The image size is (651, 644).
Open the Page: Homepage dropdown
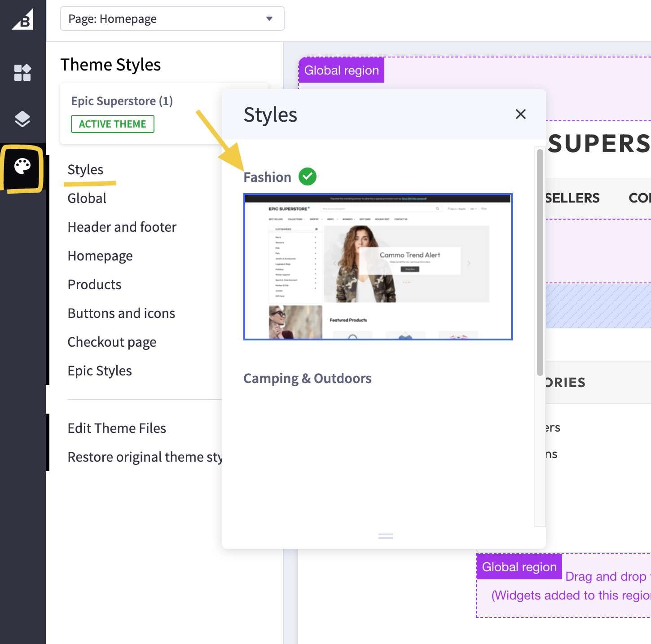(172, 19)
